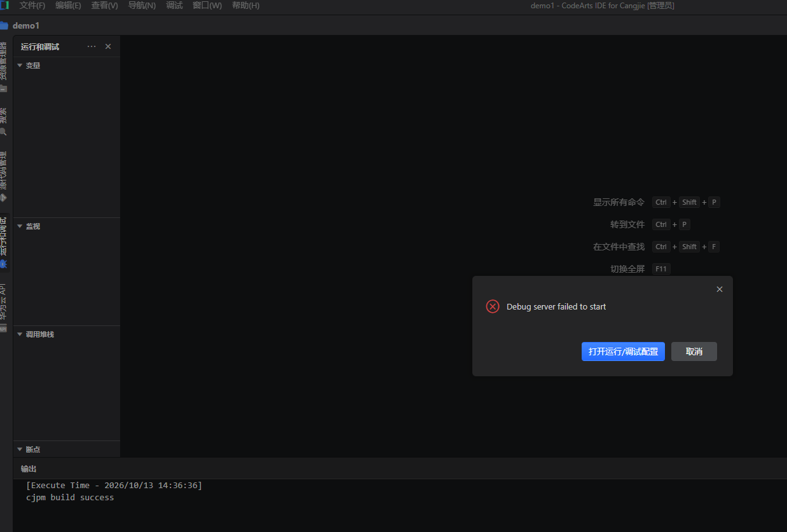787x532 pixels.
Task: Click the 'cjpm build success' output line
Action: [x=70, y=498]
